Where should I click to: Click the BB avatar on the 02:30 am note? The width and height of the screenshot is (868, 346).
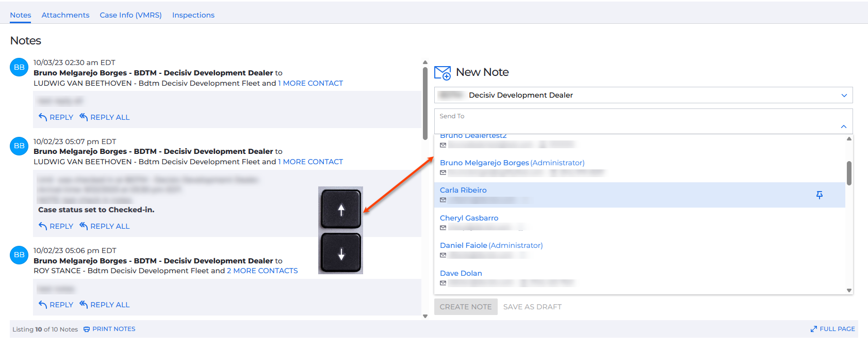coord(19,67)
